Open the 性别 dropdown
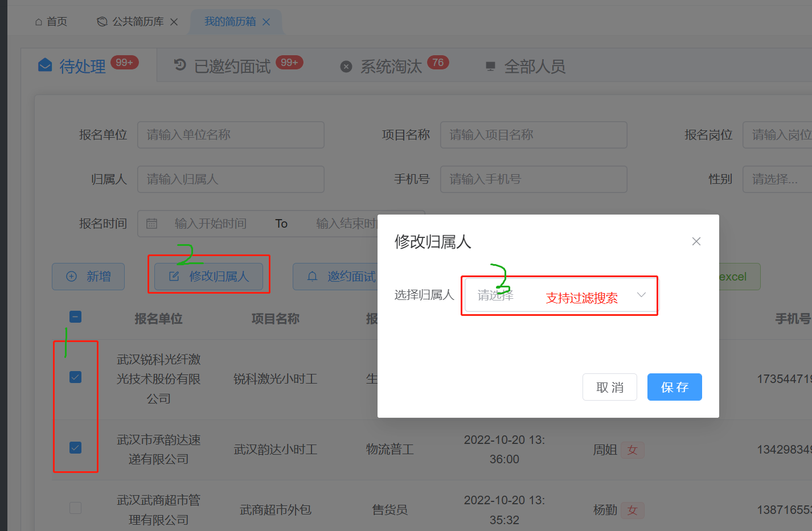Viewport: 812px width, 531px height. tap(777, 179)
